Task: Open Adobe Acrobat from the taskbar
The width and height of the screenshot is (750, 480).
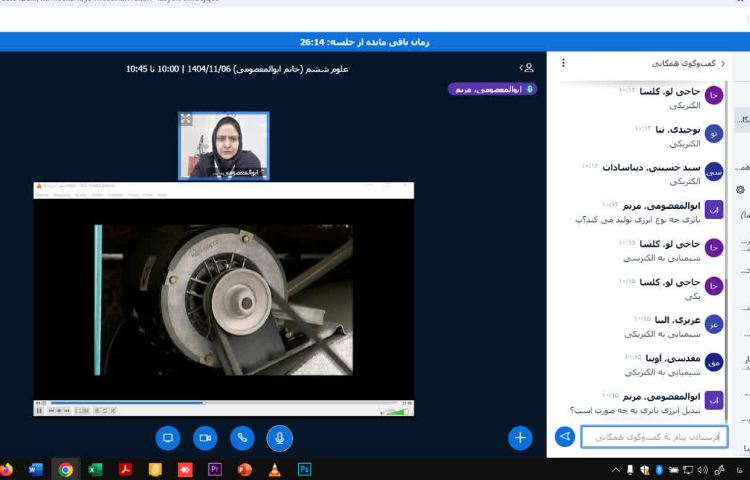Action: tap(125, 469)
